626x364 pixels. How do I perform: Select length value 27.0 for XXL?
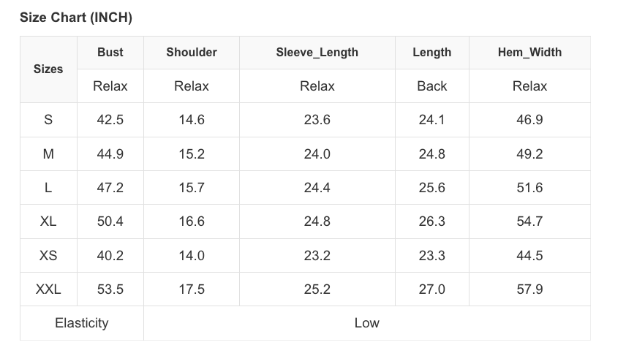click(431, 289)
